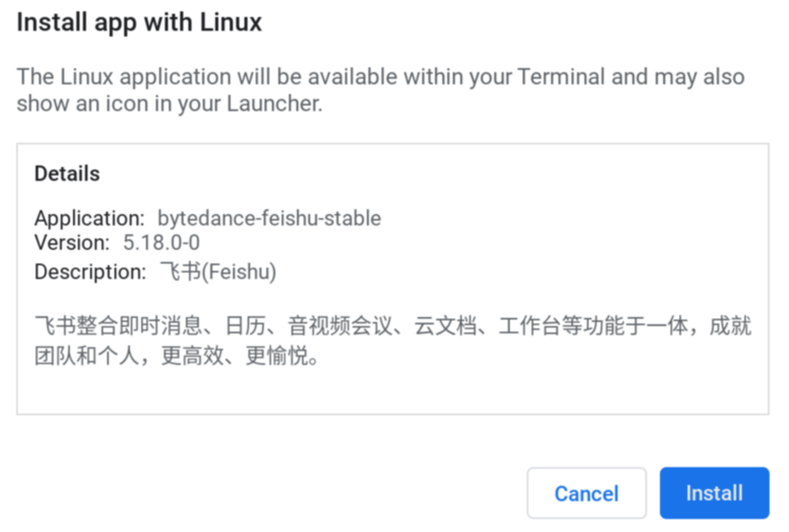The image size is (789, 532).
Task: Select the 5.18.0-0 version number
Action: (x=162, y=242)
